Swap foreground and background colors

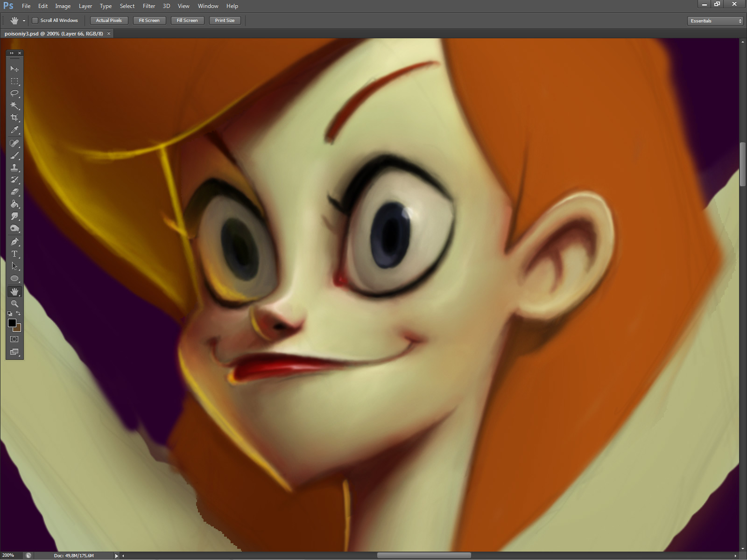(18, 314)
